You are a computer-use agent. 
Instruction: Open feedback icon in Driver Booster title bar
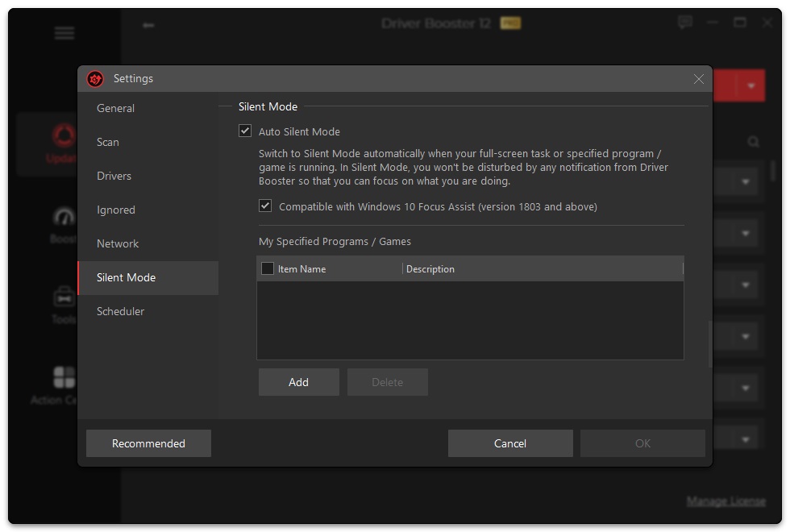(685, 23)
